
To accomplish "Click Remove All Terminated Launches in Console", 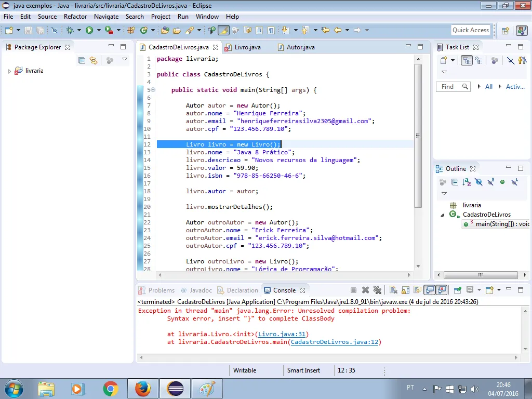I will click(x=377, y=290).
